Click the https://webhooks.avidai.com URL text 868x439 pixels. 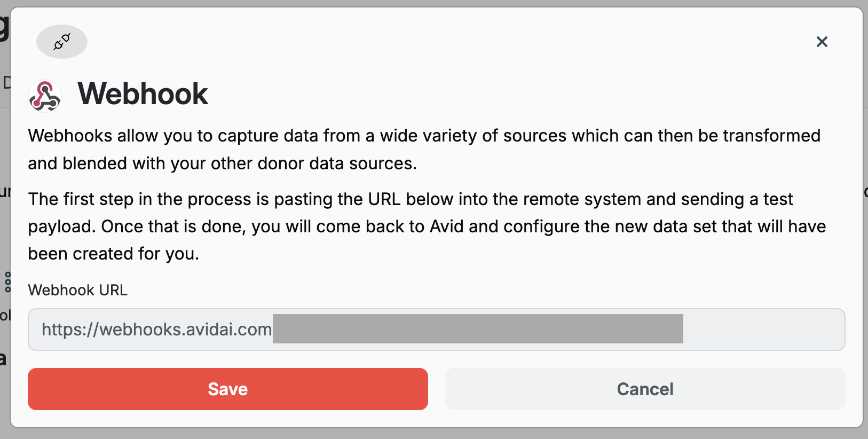[157, 330]
